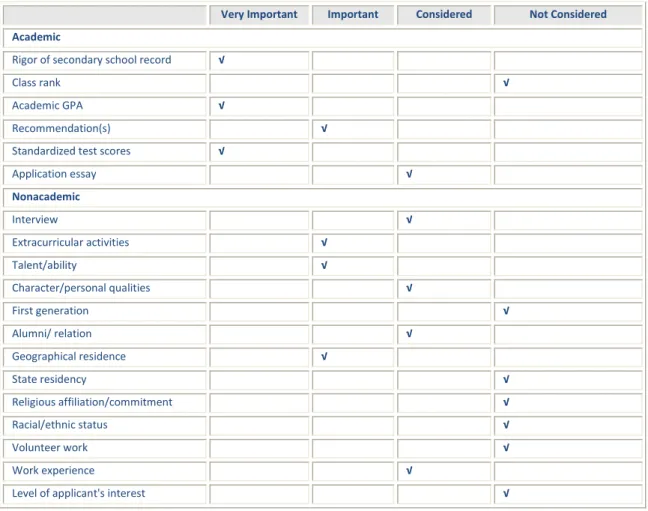The width and height of the screenshot is (648, 511).
Task: Click the Not Considered checkmark for Volunteer work
Action: (x=506, y=448)
